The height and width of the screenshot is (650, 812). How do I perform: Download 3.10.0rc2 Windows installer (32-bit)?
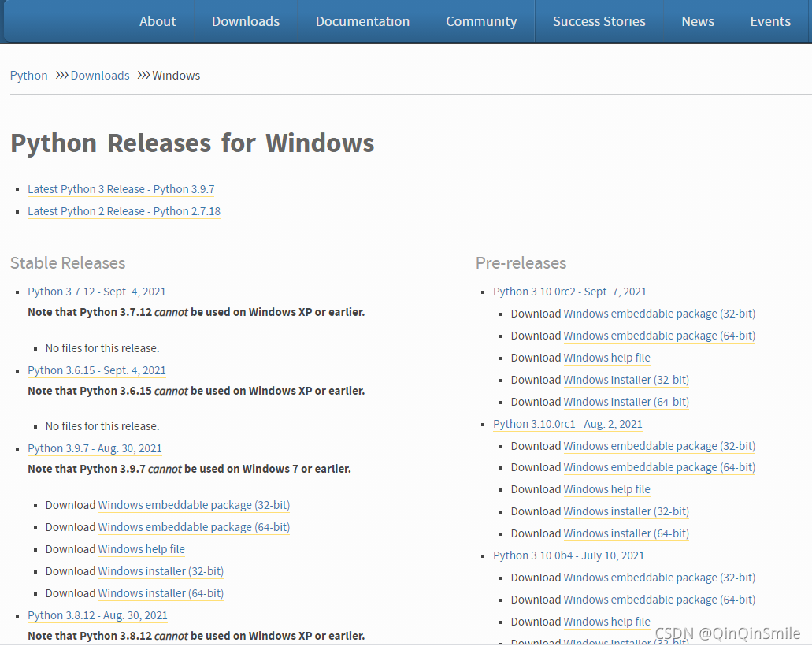[x=626, y=381]
